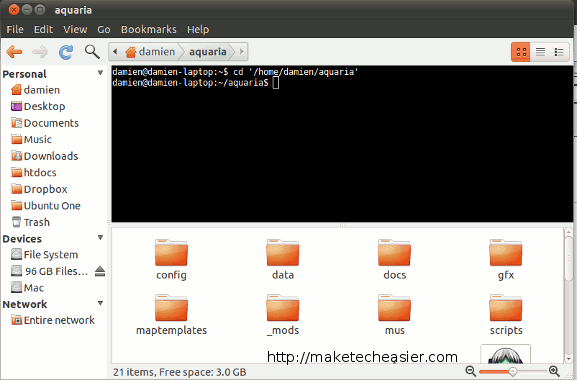Open the File menu
This screenshot has width=577, height=380.
click(15, 29)
